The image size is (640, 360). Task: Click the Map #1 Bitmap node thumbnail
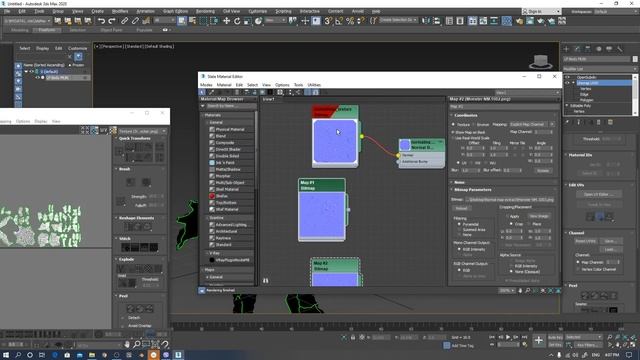coord(322,215)
